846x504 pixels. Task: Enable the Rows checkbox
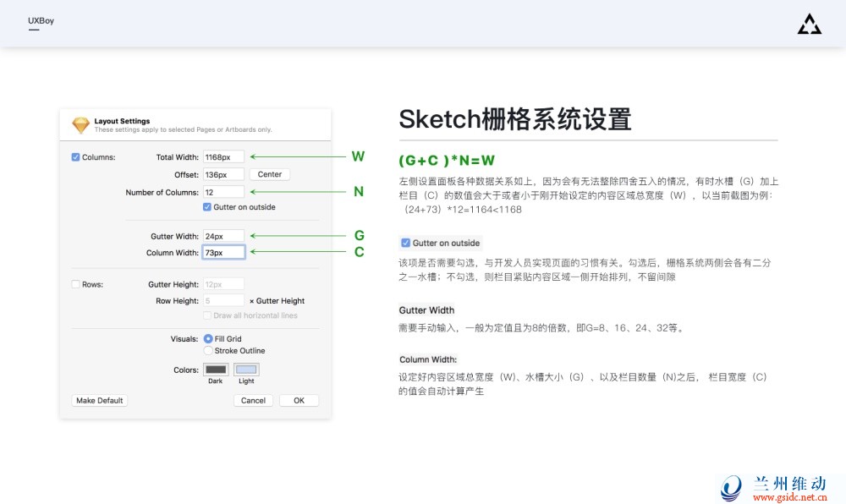(x=76, y=285)
